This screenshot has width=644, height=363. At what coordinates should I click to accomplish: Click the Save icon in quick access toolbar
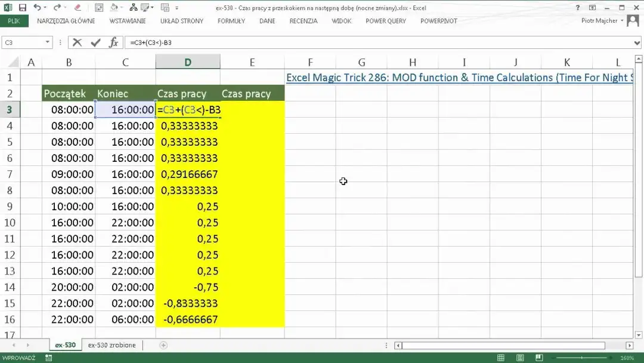[x=23, y=8]
